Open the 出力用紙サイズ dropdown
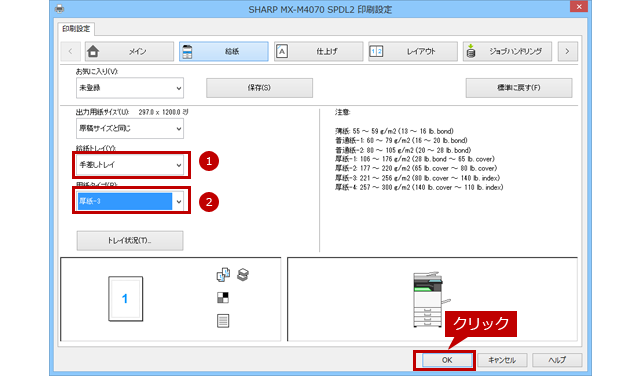Screen dimensions: 640x376 [x=130, y=129]
